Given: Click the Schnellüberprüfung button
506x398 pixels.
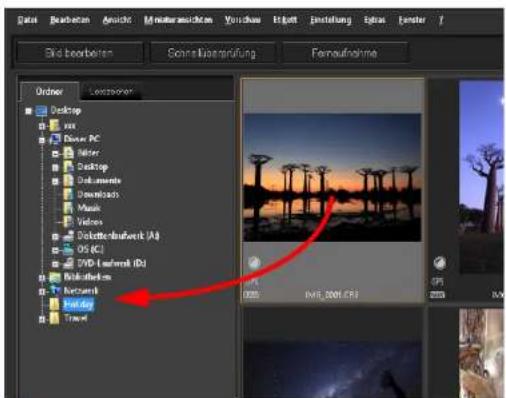Looking at the screenshot, I should coord(212,53).
